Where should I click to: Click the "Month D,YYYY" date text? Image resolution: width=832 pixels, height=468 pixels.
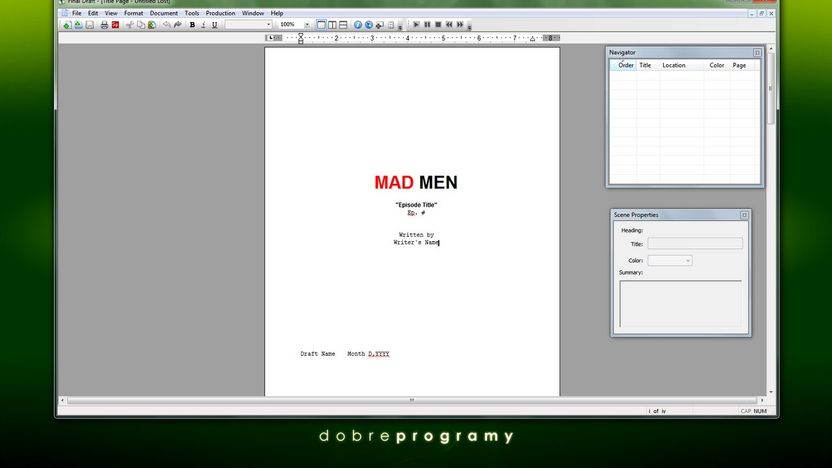[368, 354]
